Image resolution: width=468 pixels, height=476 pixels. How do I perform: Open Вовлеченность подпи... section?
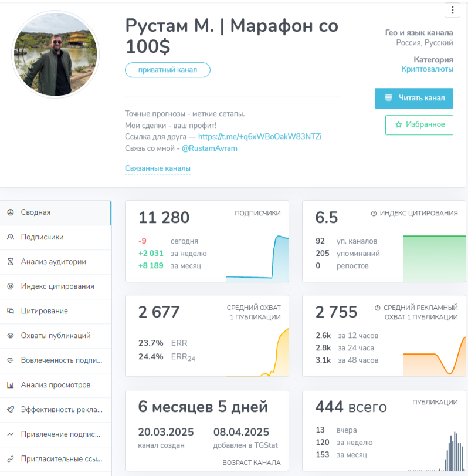click(x=56, y=360)
